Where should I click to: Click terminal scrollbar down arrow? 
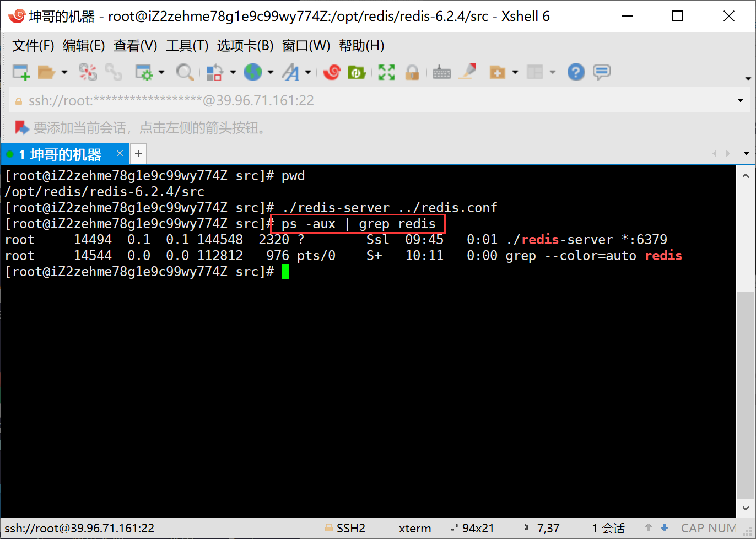tap(746, 508)
